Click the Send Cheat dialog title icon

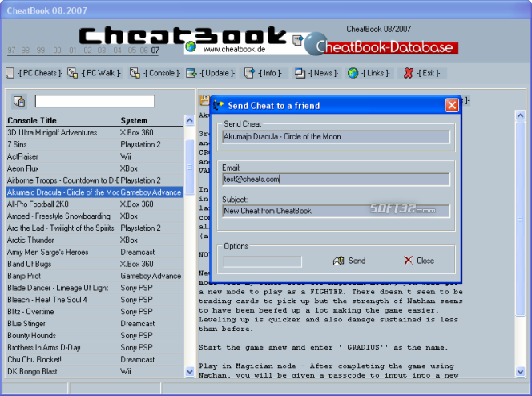pos(218,105)
